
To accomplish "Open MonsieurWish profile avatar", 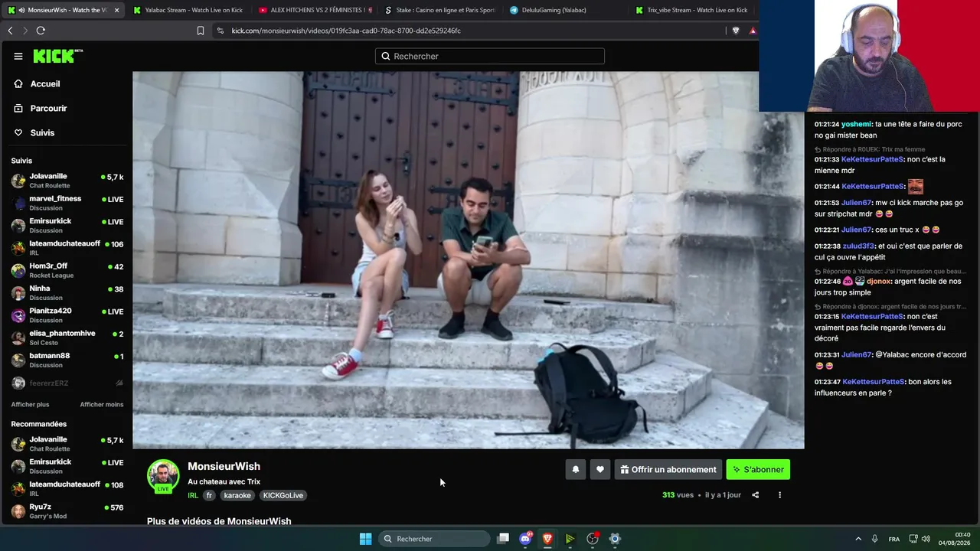I will (x=163, y=475).
